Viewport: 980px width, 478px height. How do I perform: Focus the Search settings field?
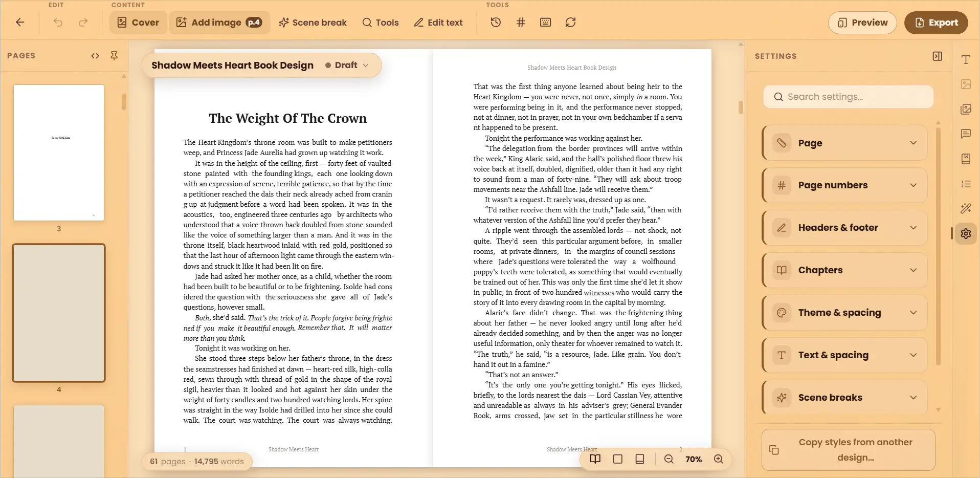(848, 97)
